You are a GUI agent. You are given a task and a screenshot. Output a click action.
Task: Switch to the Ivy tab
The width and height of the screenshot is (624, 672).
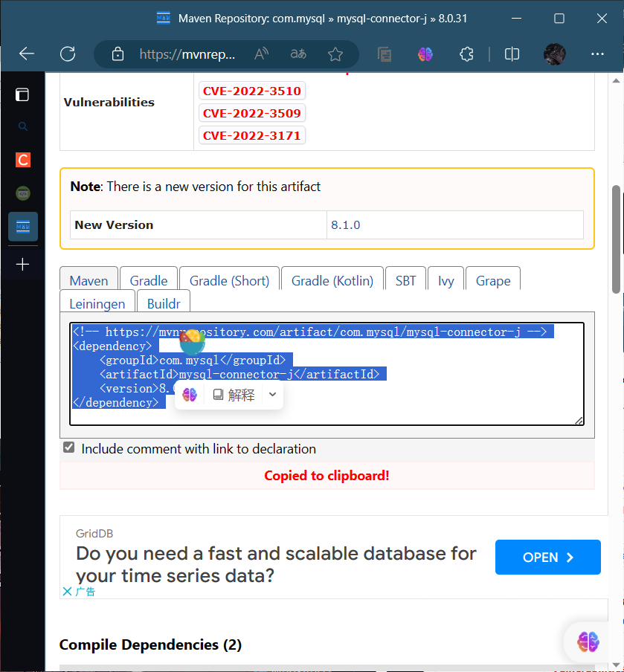click(x=446, y=281)
